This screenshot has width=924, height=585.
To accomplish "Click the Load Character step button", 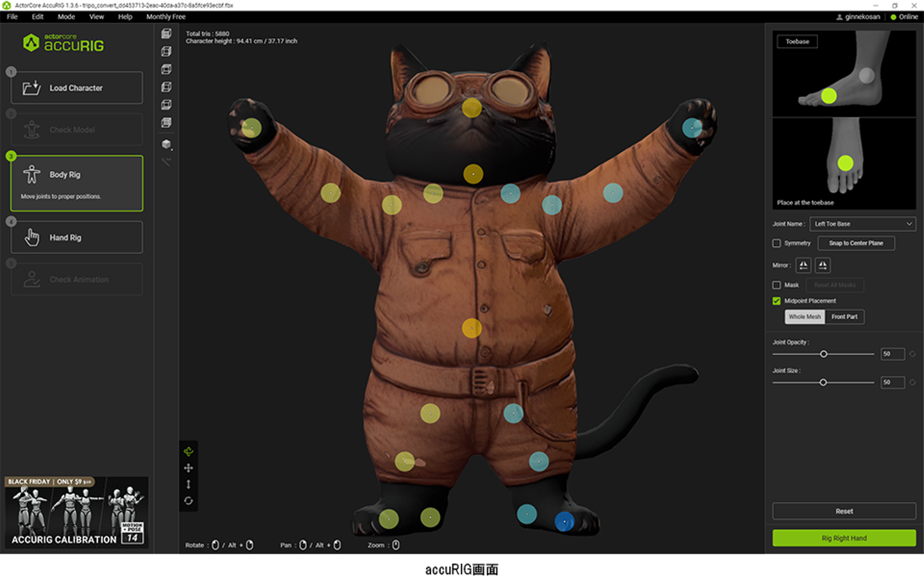I will click(77, 88).
